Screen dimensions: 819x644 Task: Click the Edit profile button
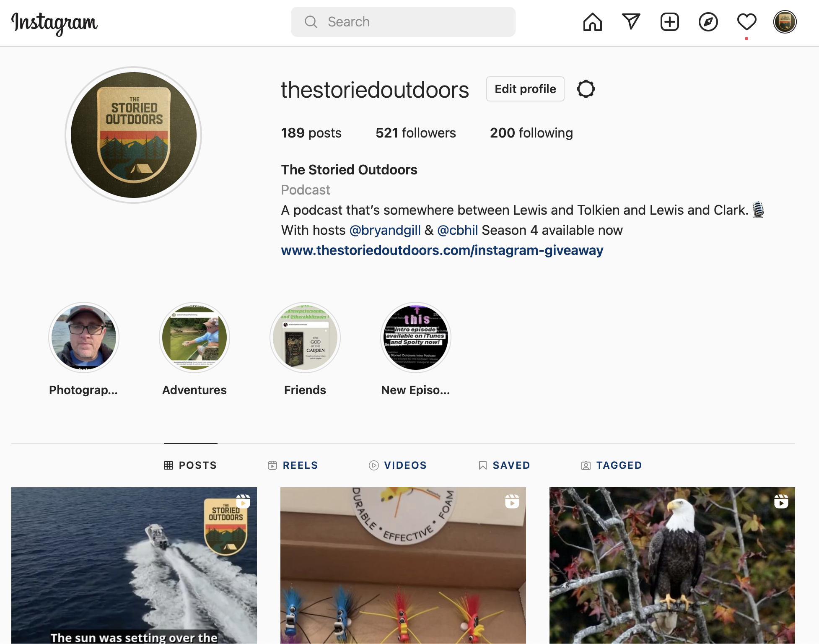(525, 89)
